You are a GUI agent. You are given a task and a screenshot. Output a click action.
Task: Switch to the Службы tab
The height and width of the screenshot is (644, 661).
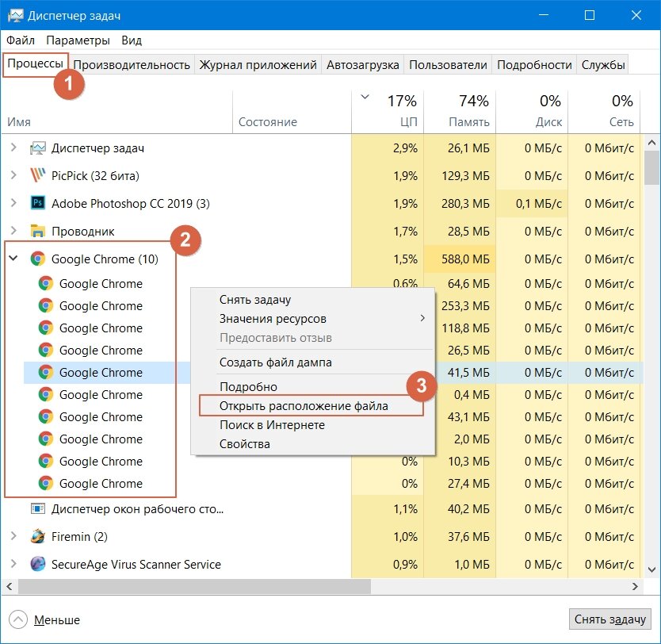603,65
